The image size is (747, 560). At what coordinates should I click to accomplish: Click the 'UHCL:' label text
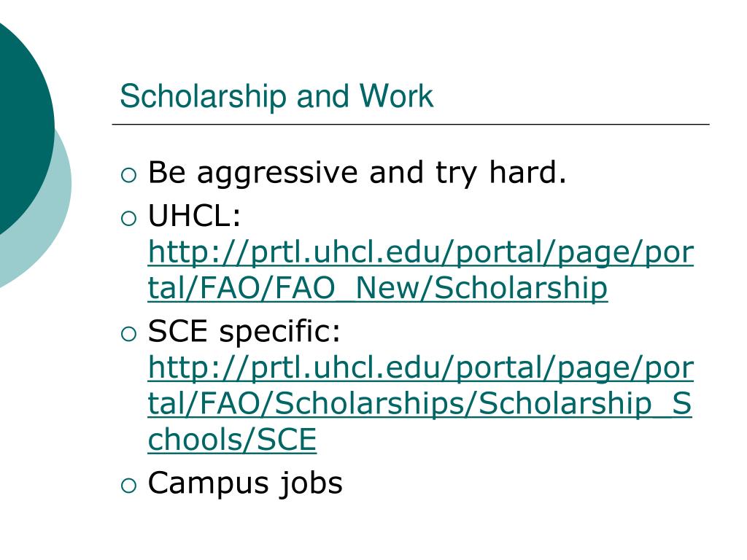pos(194,216)
